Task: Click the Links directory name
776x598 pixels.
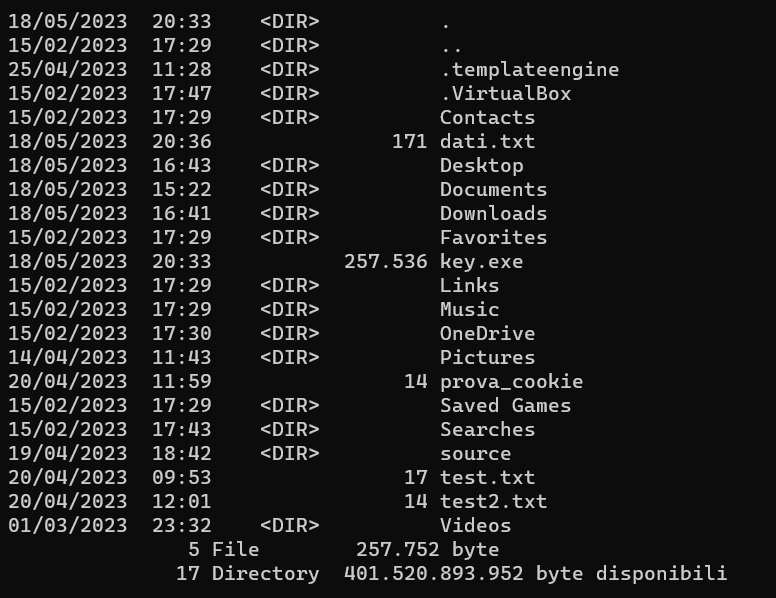Action: coord(470,286)
